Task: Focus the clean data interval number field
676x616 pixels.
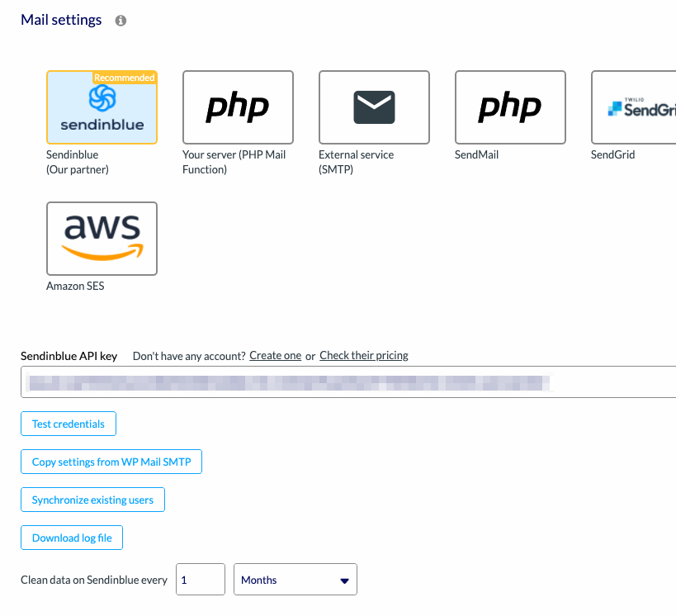Action: (201, 580)
